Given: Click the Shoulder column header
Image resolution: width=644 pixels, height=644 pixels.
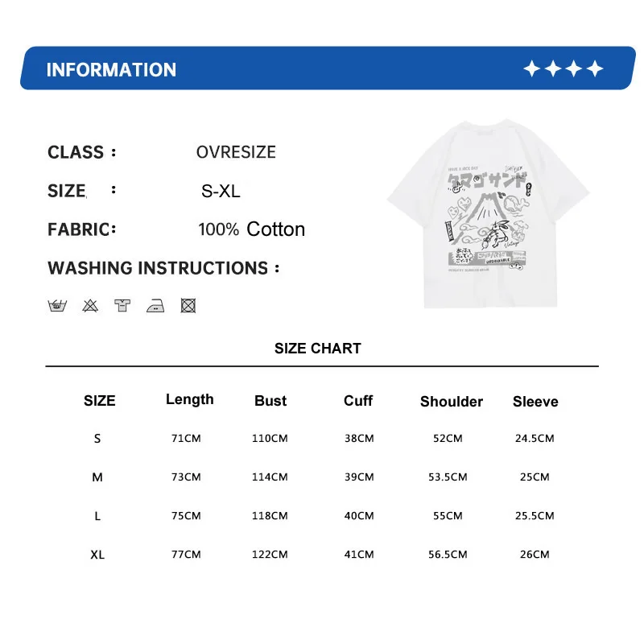Looking at the screenshot, I should click(x=452, y=401).
